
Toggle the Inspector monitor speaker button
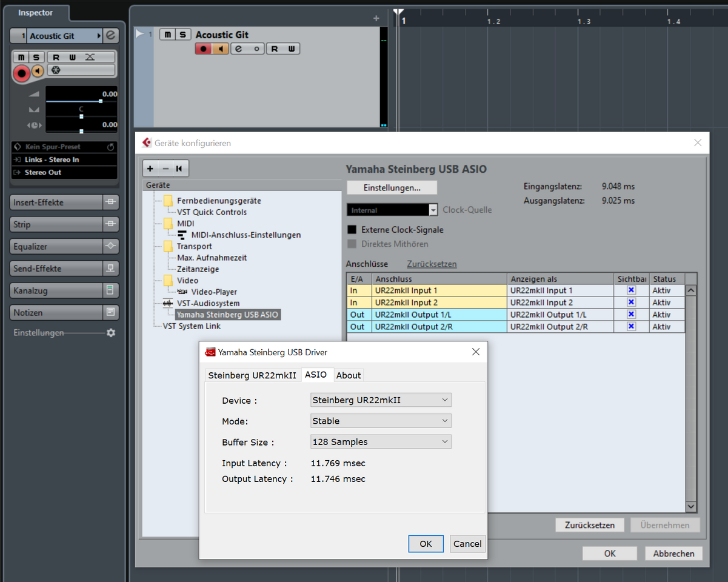click(38, 71)
